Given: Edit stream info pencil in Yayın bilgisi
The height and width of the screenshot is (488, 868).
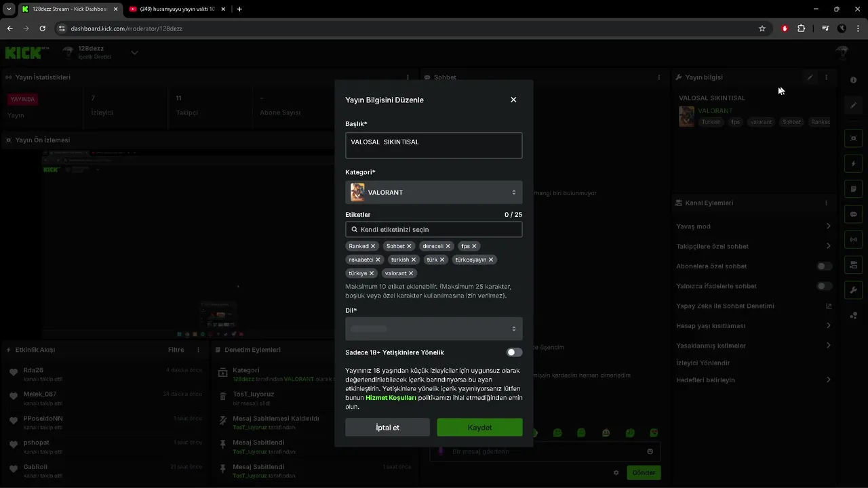Looking at the screenshot, I should 810,77.
